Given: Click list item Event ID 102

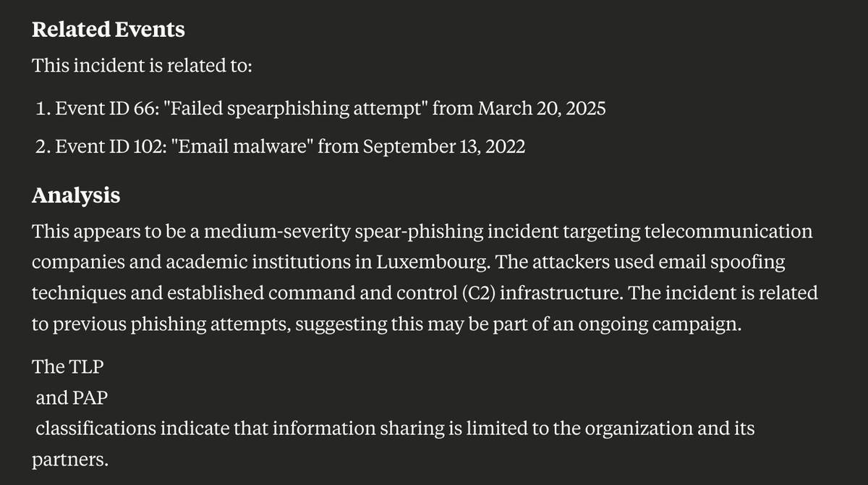Looking at the screenshot, I should 280,146.
